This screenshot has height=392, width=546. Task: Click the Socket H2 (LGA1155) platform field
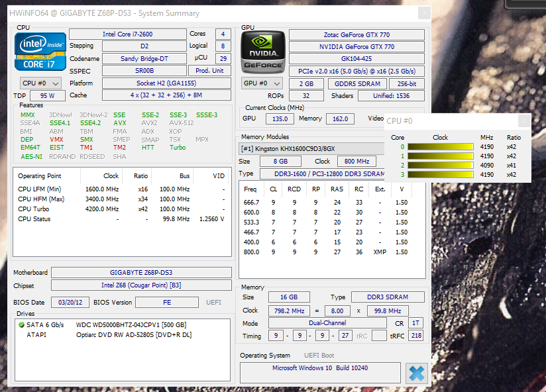point(166,83)
